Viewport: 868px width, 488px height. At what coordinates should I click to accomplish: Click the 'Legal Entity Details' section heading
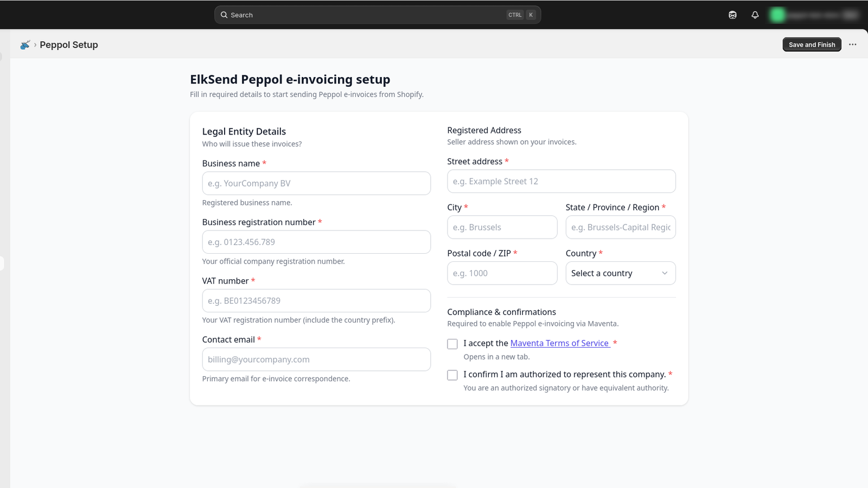click(244, 131)
